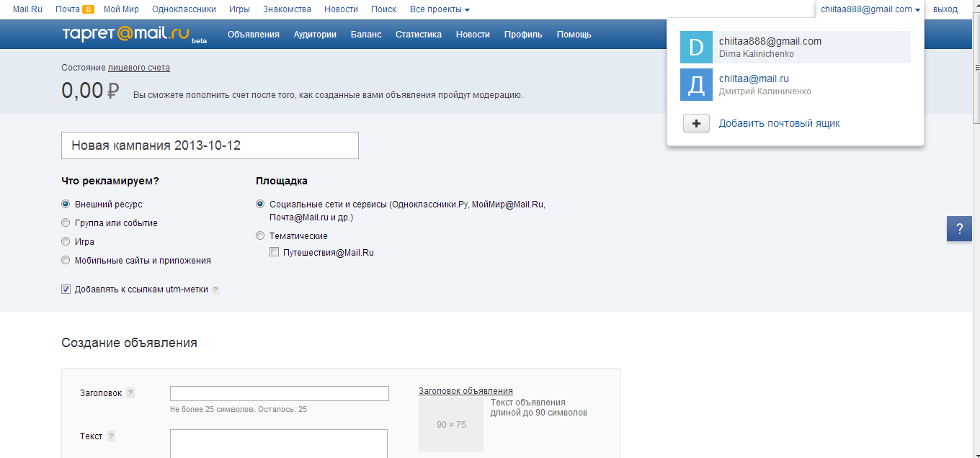Viewport: 980px width, 458px height.
Task: Open the лицевого счета link
Action: point(139,68)
